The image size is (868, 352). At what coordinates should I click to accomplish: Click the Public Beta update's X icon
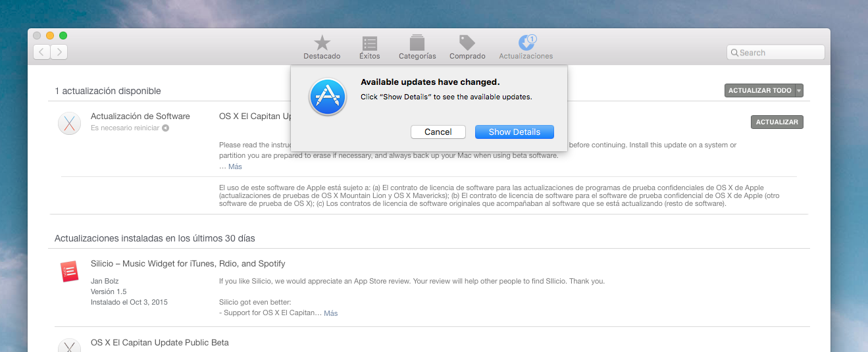69,345
